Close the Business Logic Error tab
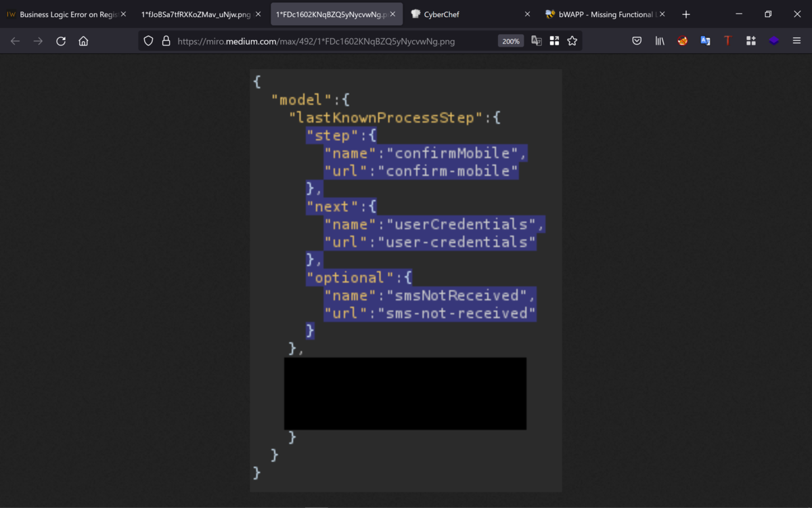The height and width of the screenshot is (508, 812). [x=123, y=14]
